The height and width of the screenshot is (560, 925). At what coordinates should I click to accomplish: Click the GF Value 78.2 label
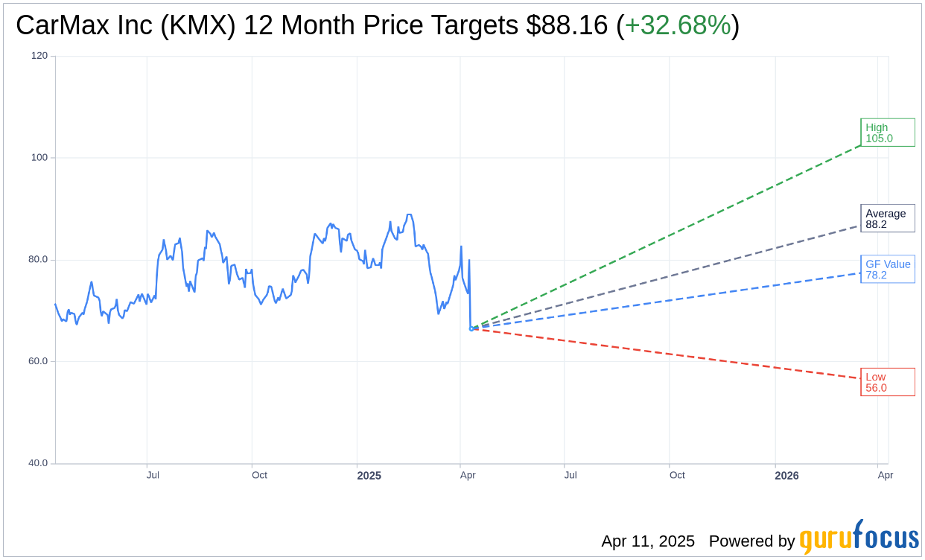click(x=888, y=269)
